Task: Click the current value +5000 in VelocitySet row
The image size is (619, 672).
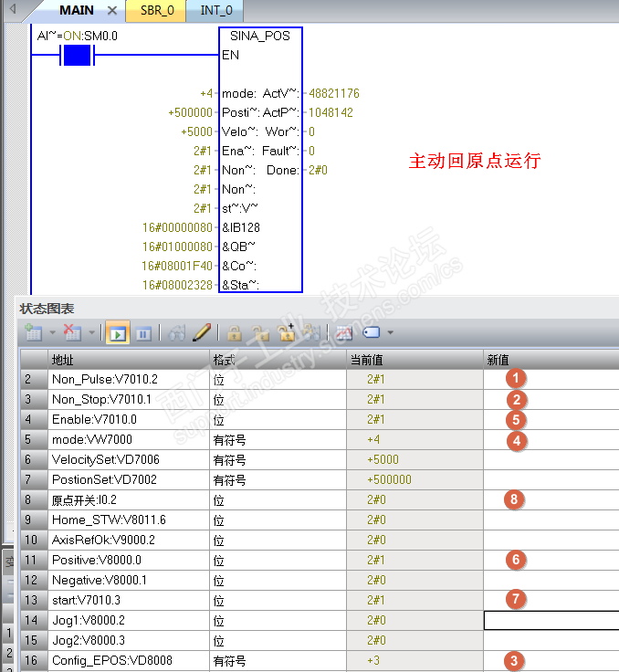Action: [383, 459]
